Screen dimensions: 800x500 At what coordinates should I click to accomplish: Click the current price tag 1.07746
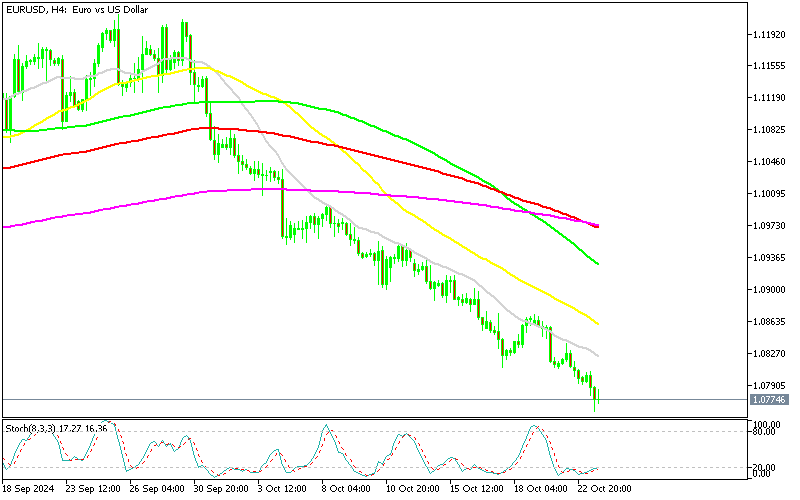coord(768,400)
